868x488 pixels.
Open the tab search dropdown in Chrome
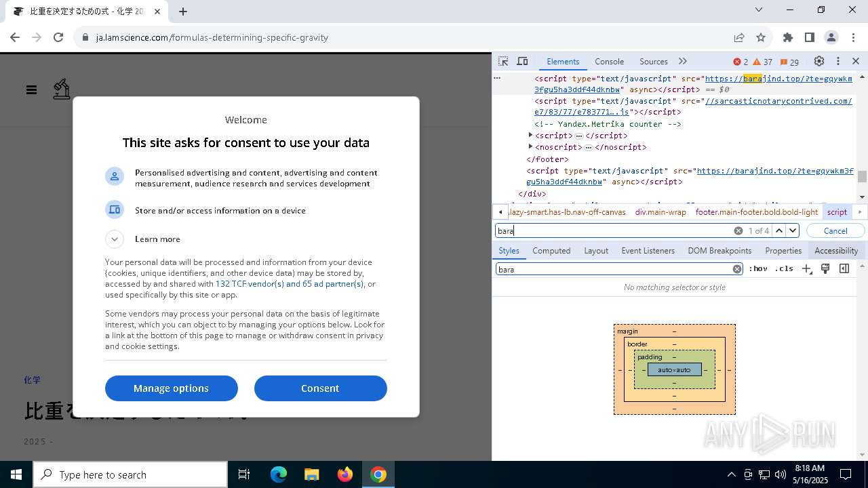click(759, 9)
